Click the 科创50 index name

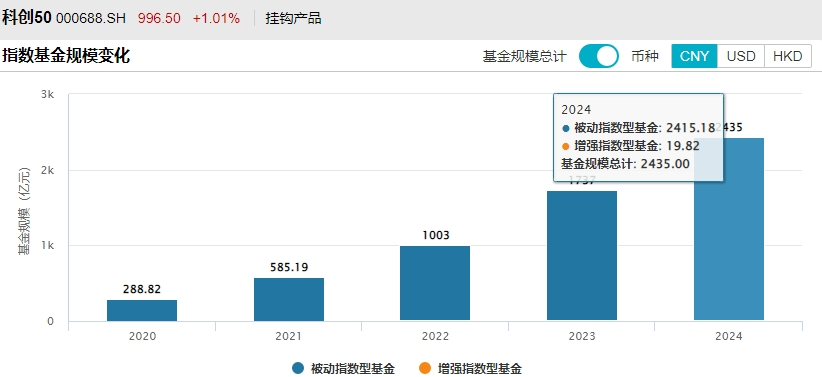click(x=26, y=18)
